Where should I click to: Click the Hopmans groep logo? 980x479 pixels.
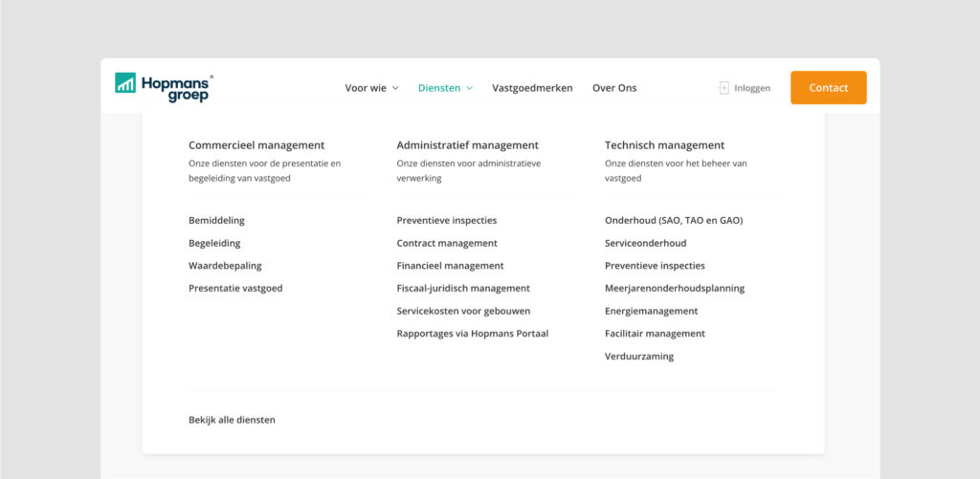coord(164,87)
